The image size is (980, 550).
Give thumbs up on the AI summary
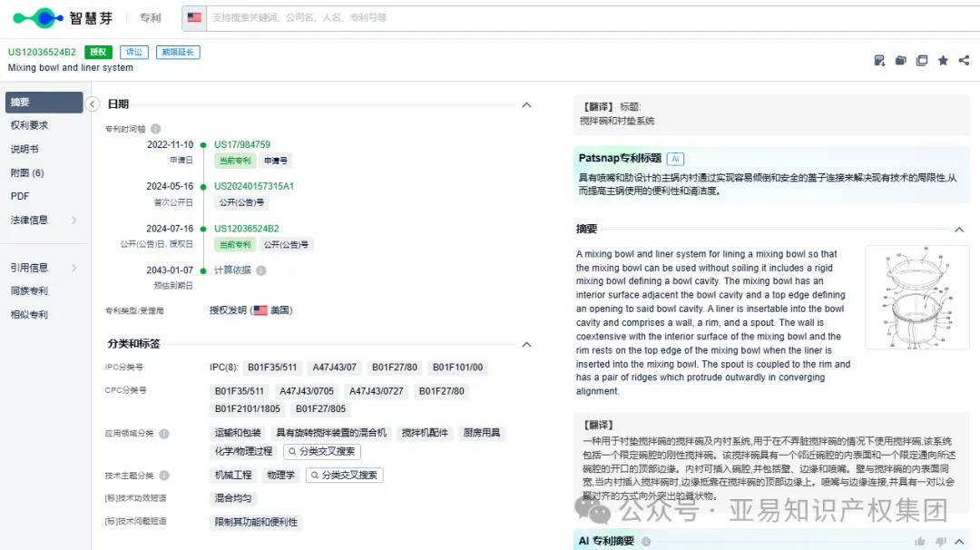coord(920,542)
